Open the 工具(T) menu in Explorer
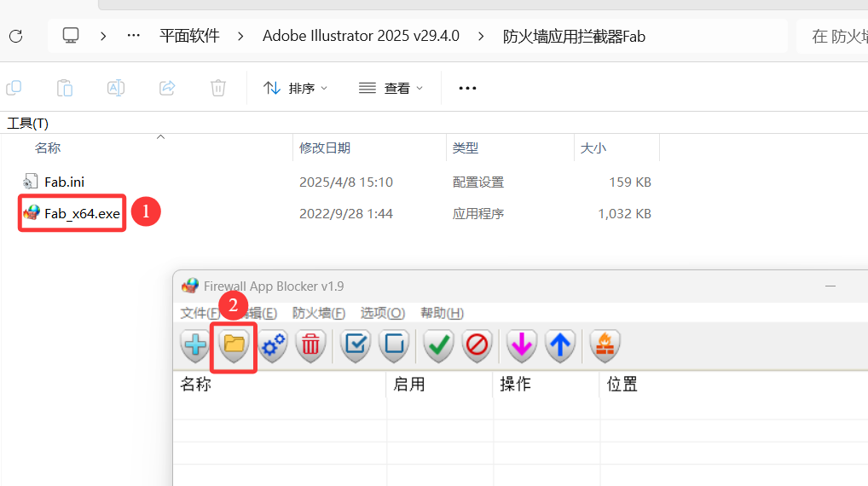Image resolution: width=868 pixels, height=486 pixels. (x=27, y=124)
